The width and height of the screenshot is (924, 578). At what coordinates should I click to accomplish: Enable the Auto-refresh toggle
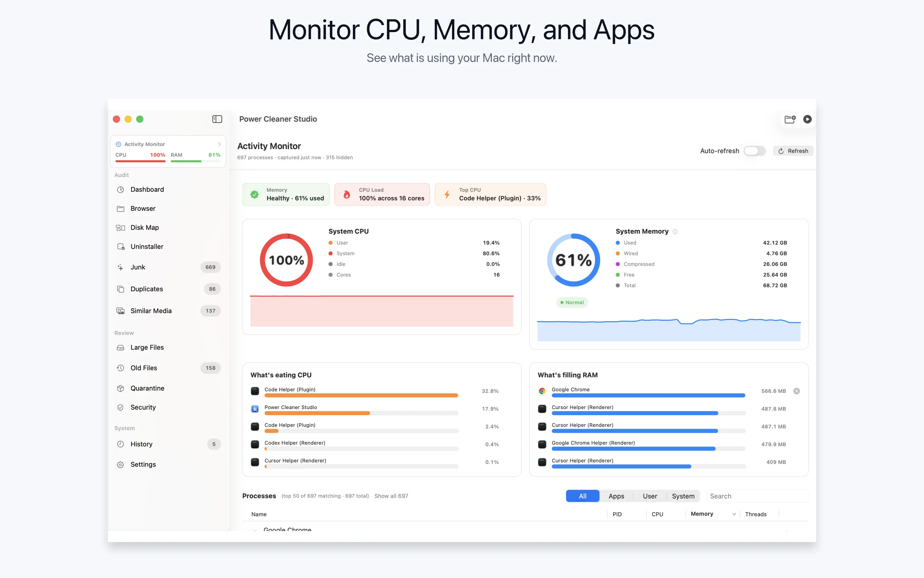click(755, 151)
